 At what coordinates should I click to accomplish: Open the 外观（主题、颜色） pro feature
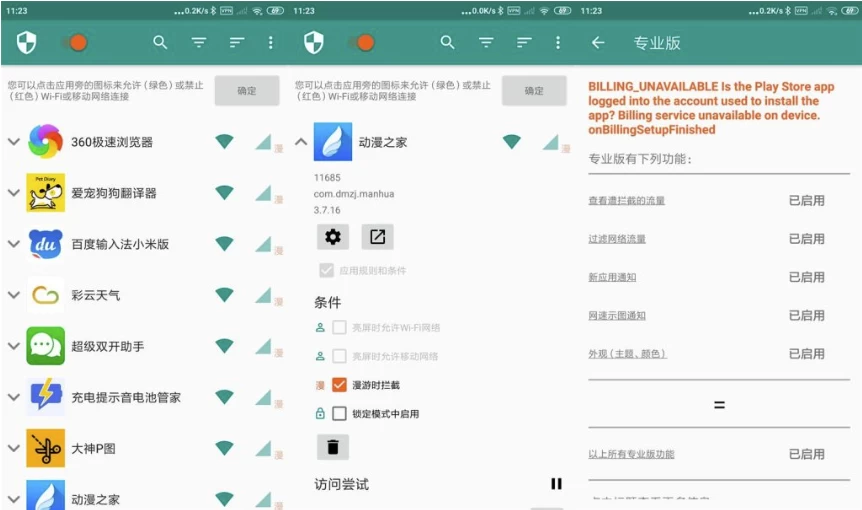627,354
